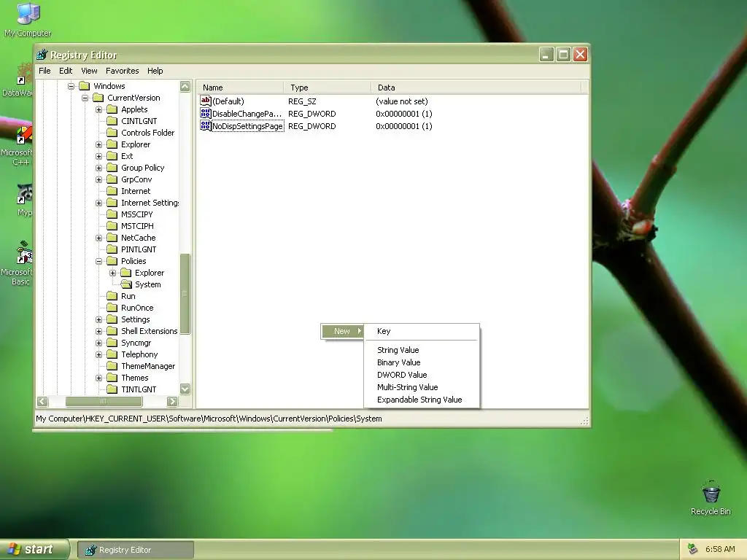Select the MSSCIPY folder icon
The image size is (747, 560).
click(112, 214)
